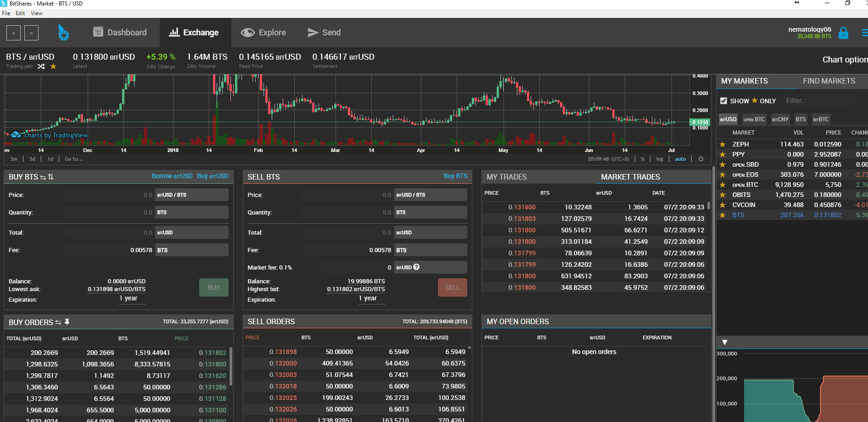Click highest bid price 0.131802

(x=356, y=289)
